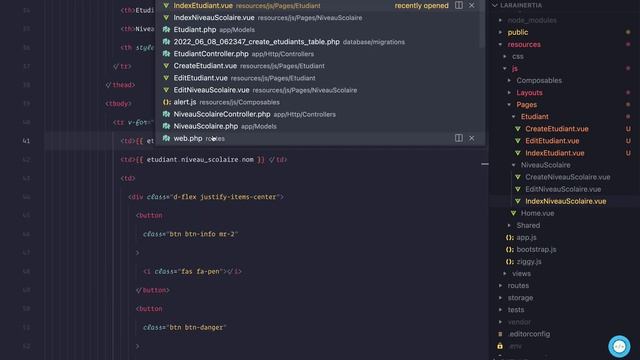Click PHP icon beside web.php in quick open
The width and height of the screenshot is (640, 360).
[166, 138]
